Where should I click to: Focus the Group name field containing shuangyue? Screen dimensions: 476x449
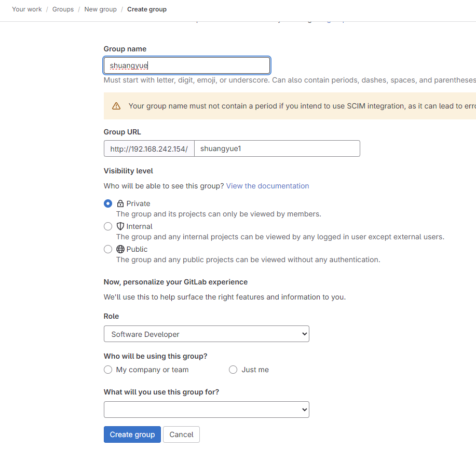pos(187,65)
